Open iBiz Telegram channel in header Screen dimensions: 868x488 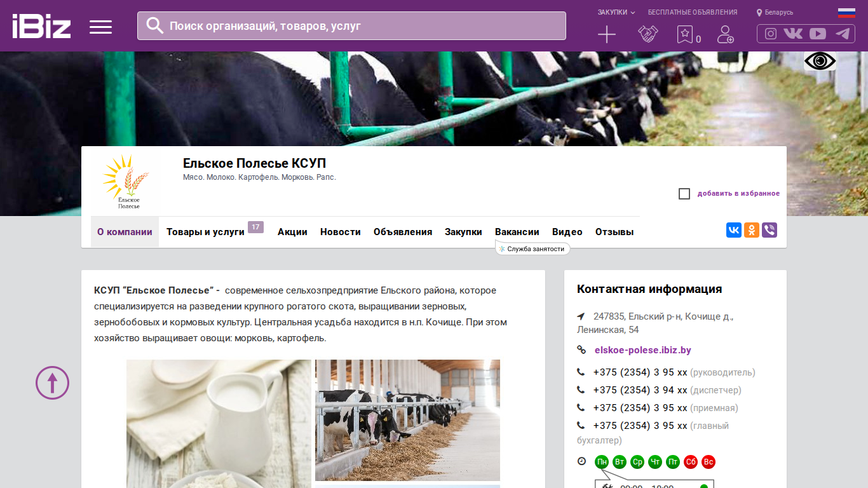click(x=843, y=34)
